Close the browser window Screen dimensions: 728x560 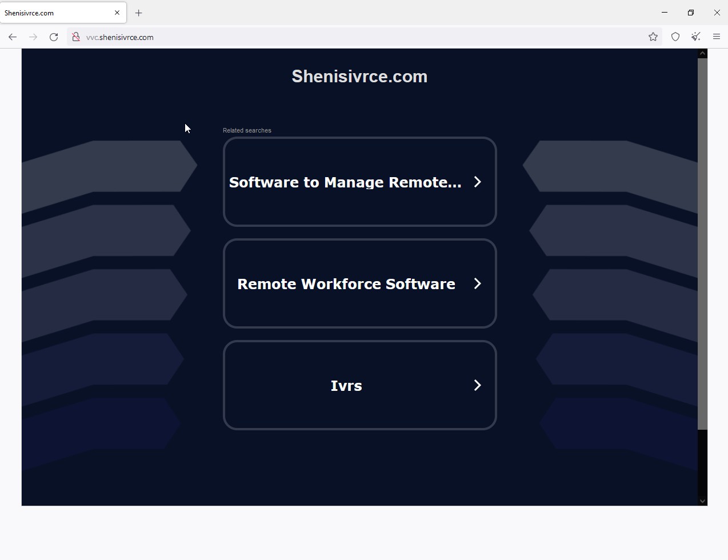[x=717, y=13]
